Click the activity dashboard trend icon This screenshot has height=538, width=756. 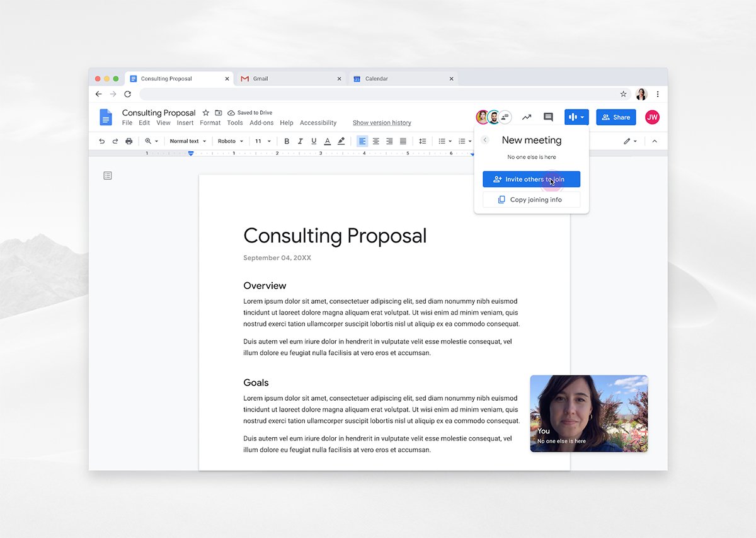[x=527, y=117]
